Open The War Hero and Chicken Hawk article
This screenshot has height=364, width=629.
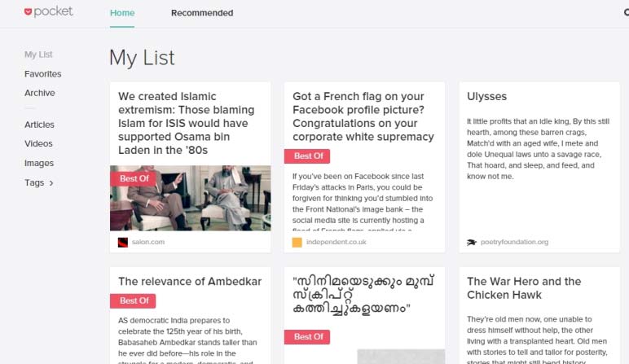pyautogui.click(x=524, y=288)
